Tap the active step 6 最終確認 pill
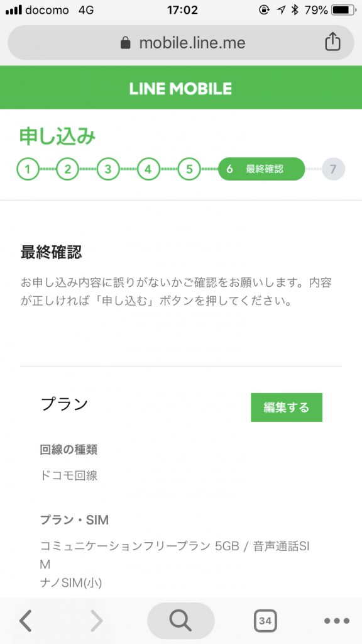 261,169
